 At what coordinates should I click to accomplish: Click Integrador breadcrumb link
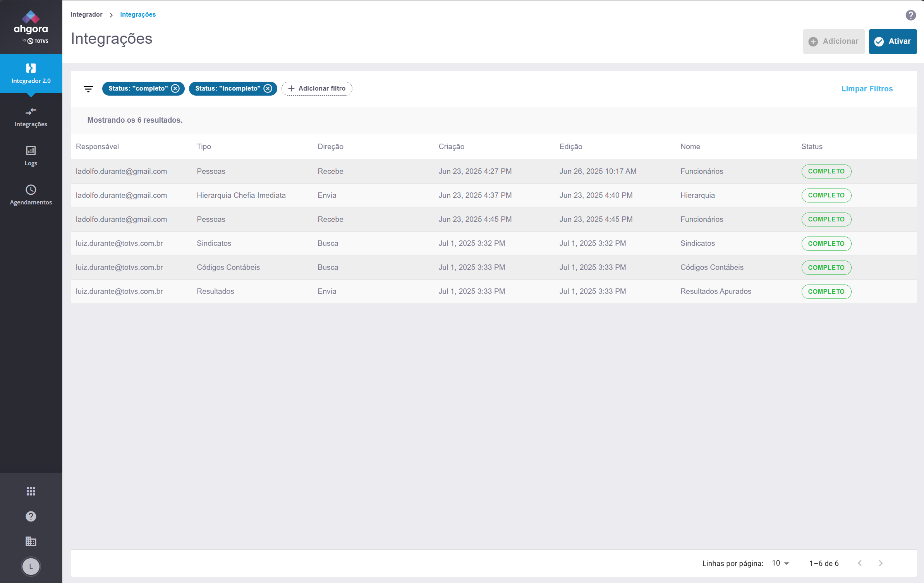[86, 14]
